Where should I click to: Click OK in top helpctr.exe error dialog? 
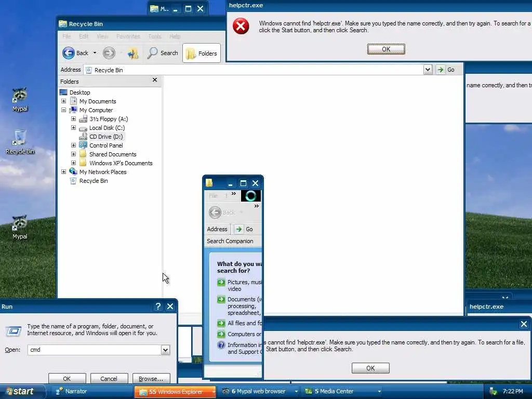(x=386, y=49)
